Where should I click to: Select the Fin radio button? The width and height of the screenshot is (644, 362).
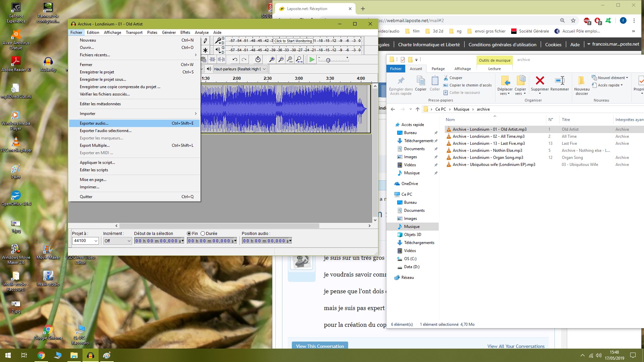pos(189,234)
